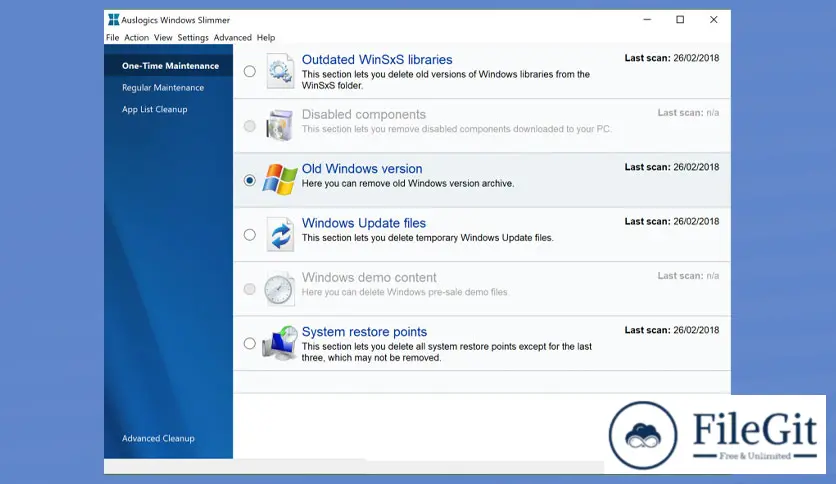The image size is (836, 484).
Task: Click 'Here you can remove old Windows version archive.' text
Action: tap(408, 183)
